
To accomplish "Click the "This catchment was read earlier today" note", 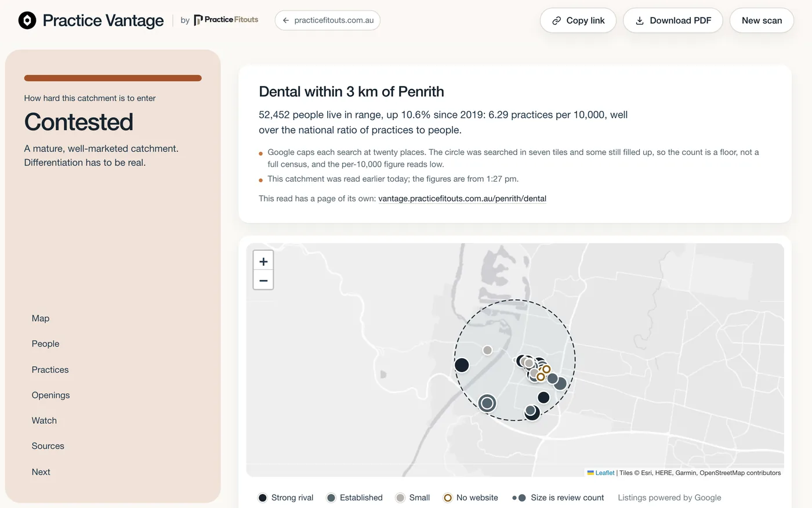I will pyautogui.click(x=393, y=179).
